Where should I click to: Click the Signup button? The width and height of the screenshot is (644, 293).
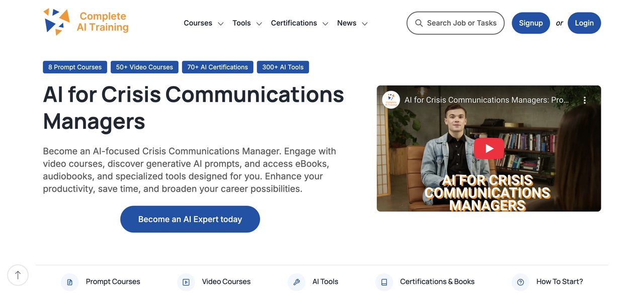(x=531, y=23)
